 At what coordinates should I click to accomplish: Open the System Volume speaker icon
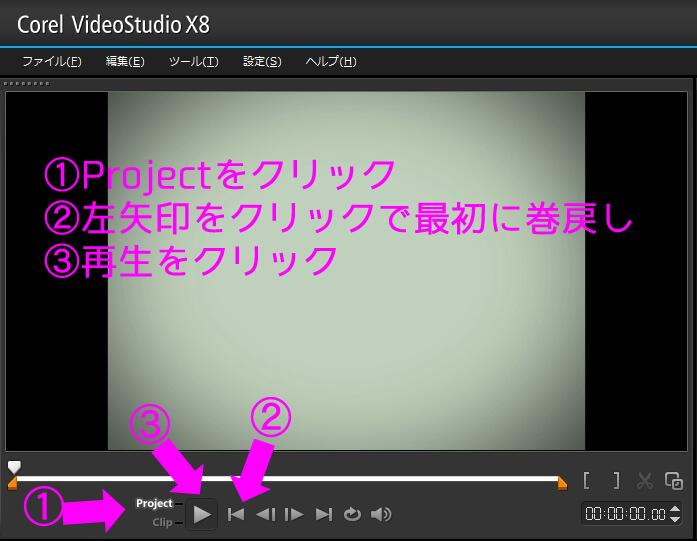tap(381, 514)
